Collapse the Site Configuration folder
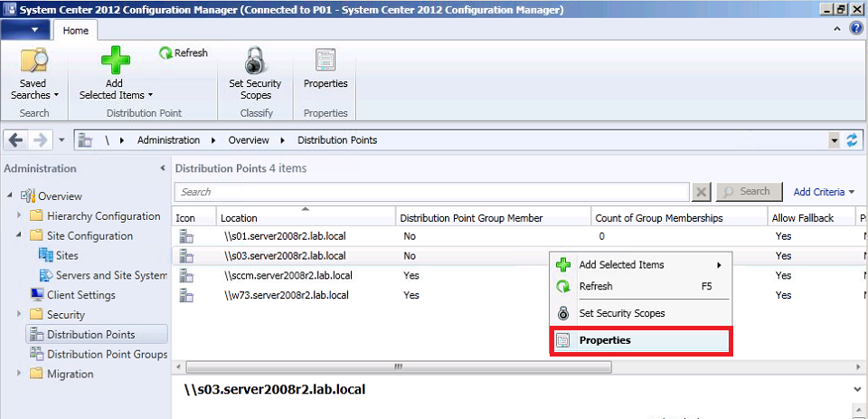868x419 pixels. tap(19, 235)
